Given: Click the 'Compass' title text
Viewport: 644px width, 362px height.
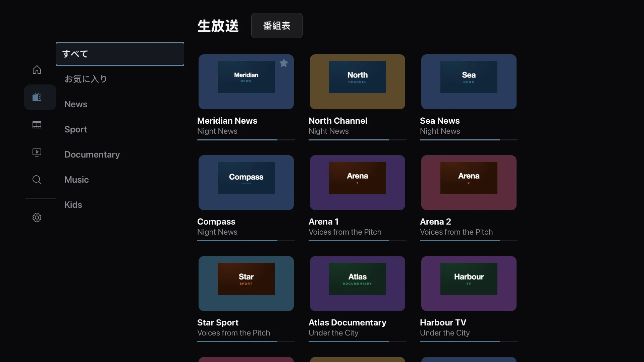Looking at the screenshot, I should 216,222.
